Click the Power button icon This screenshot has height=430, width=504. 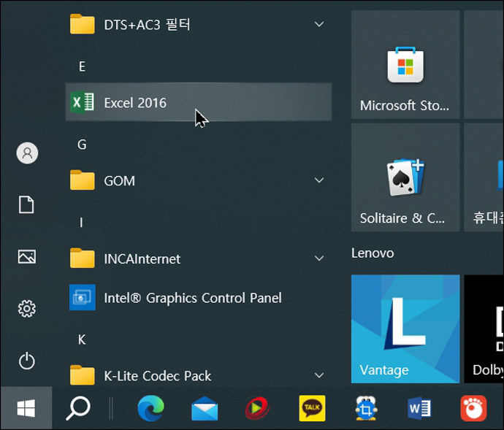point(27,361)
